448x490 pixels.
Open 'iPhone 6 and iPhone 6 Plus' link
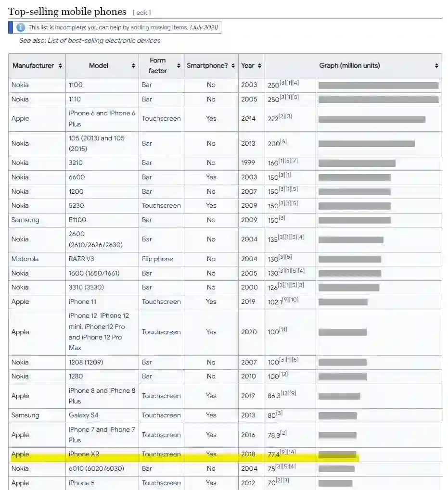pyautogui.click(x=102, y=119)
